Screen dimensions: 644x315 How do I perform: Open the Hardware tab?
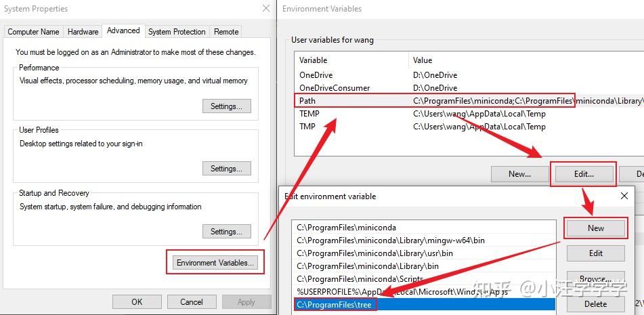[x=83, y=32]
